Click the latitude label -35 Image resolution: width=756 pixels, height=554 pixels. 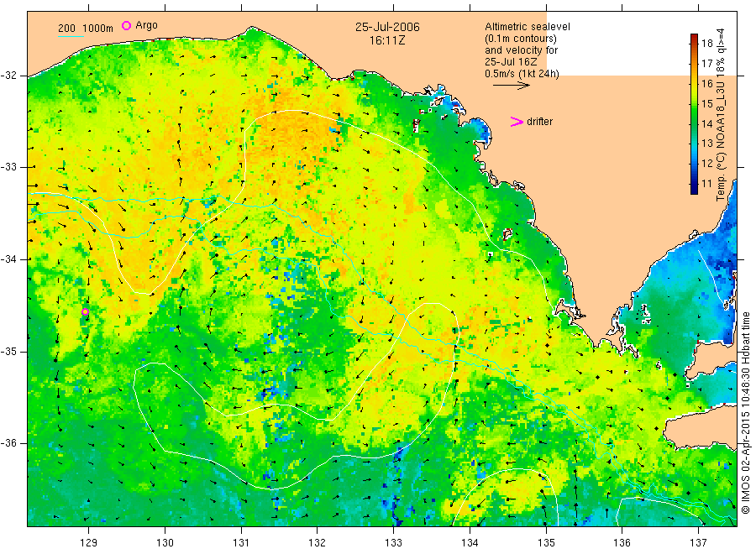pos(8,351)
